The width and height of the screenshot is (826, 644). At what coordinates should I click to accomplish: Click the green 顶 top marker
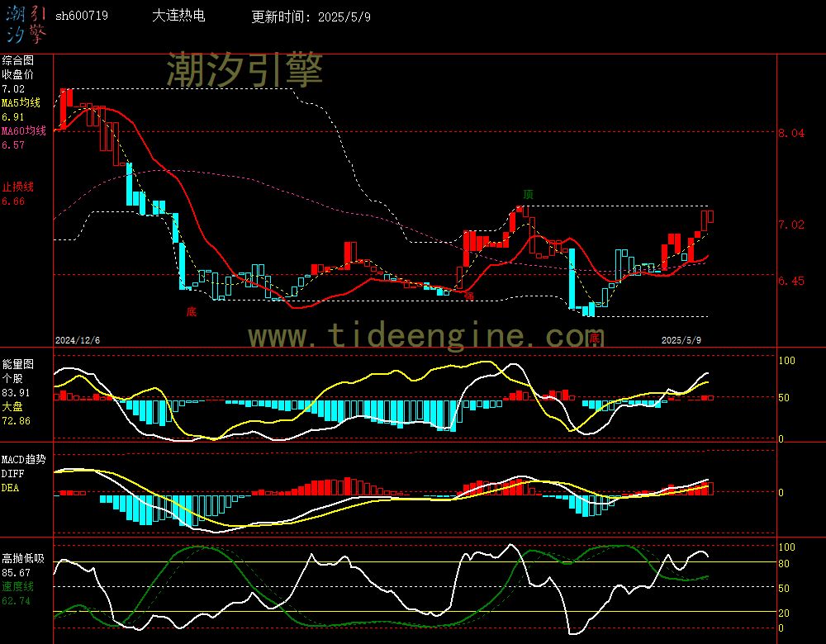click(x=528, y=194)
